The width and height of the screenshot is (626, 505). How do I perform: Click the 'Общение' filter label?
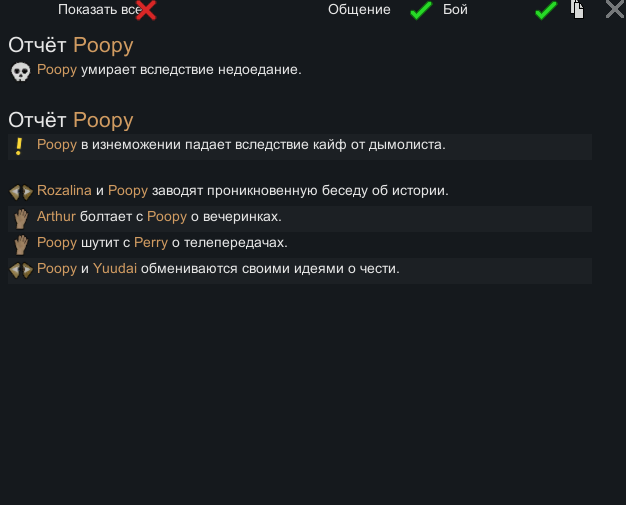359,10
